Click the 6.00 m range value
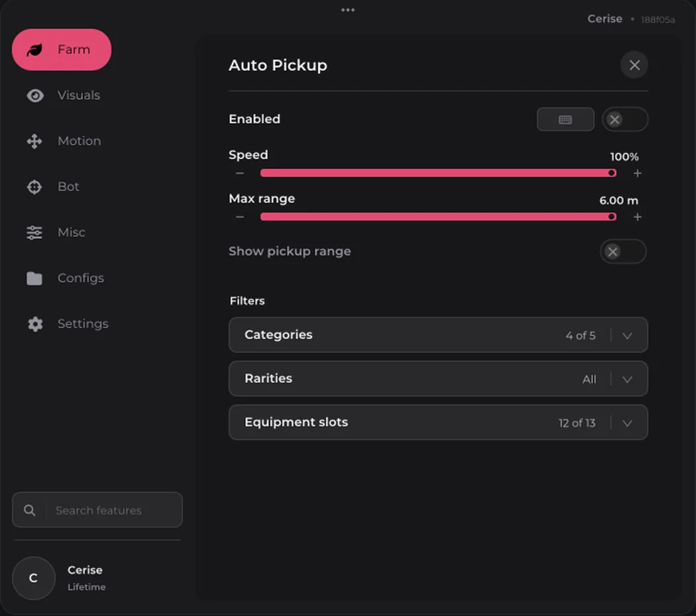 coord(618,201)
